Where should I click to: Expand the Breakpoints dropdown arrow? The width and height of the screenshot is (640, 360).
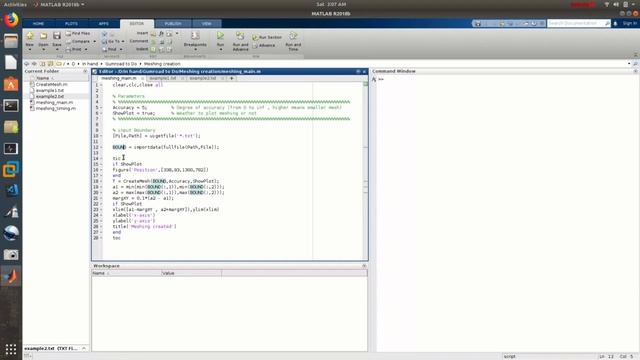[x=195, y=49]
